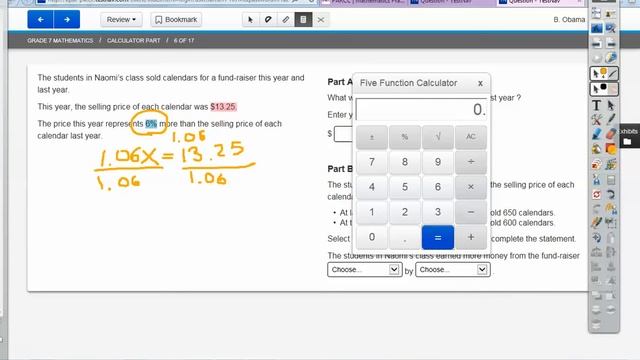Click the calculator decimal point key
The height and width of the screenshot is (360, 640).
[404, 237]
